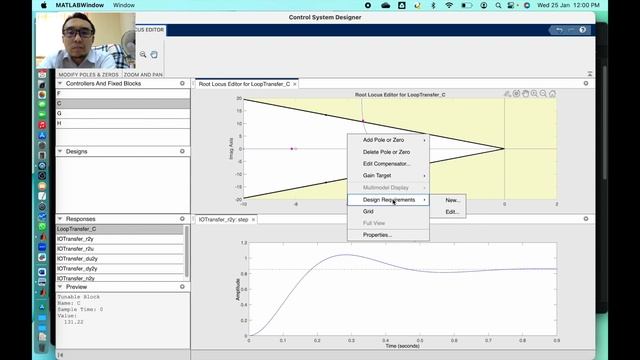Switch to IOTransfer_r2y: step tab
This screenshot has height=360, width=640.
223,220
